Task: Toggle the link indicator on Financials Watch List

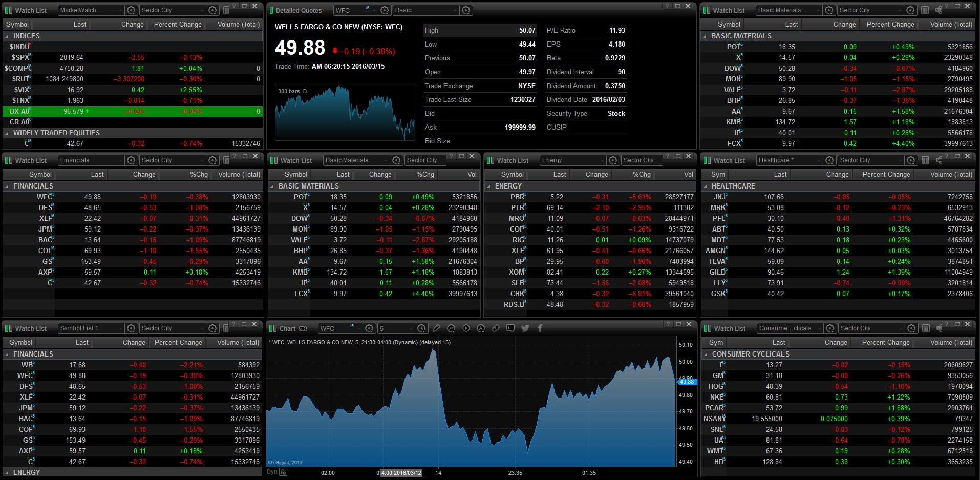Action: point(8,160)
